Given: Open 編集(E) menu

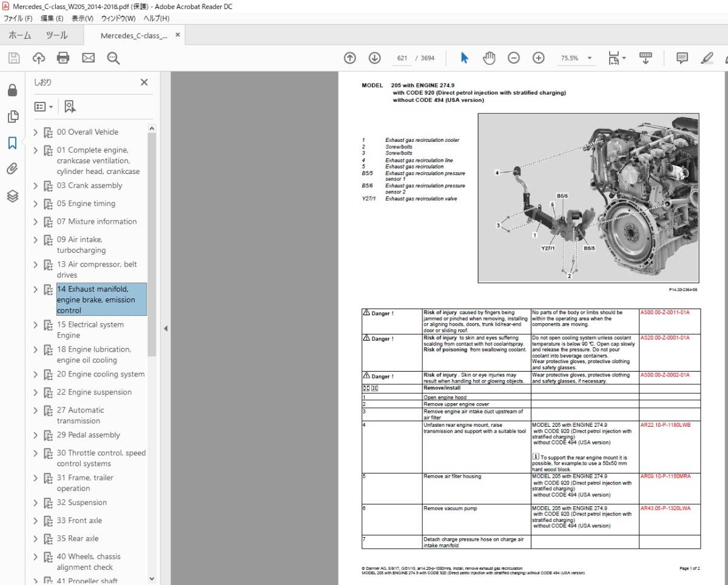Looking at the screenshot, I should click(52, 18).
